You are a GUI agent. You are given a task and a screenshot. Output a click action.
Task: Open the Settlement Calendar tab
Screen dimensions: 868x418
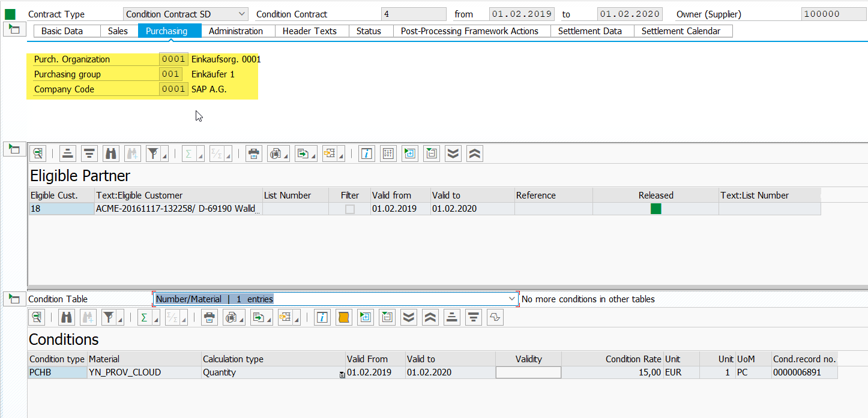[x=683, y=31]
